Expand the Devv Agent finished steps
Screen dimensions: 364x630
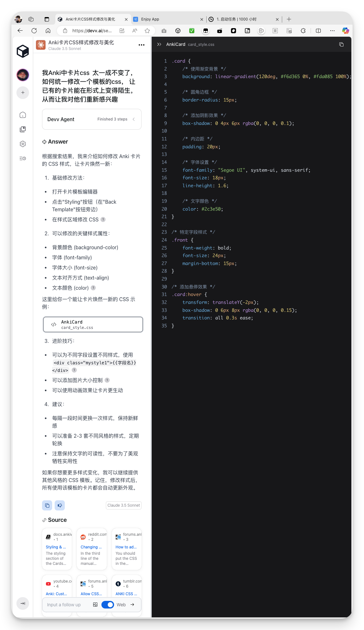(92, 119)
